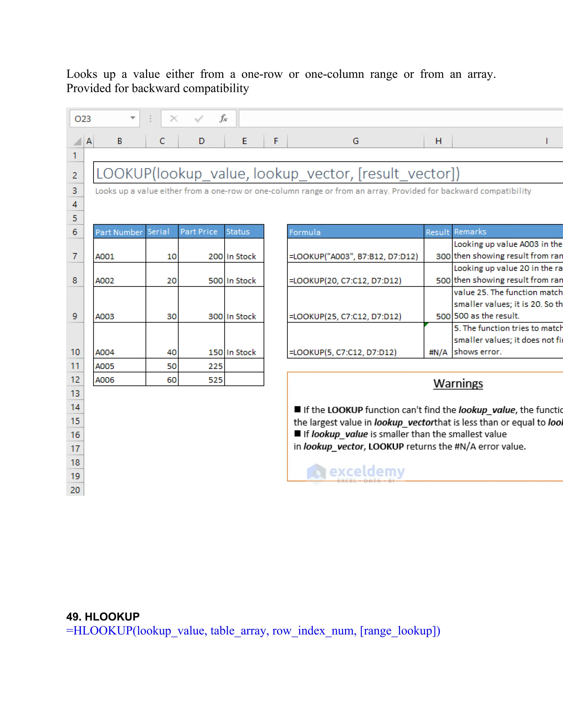Click the Enter checkmark icon in formula bar
Screen dimensions: 563x728
pos(199,119)
